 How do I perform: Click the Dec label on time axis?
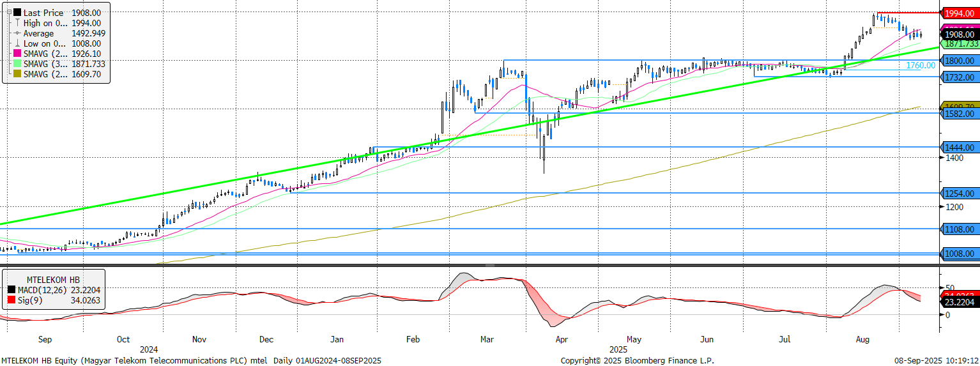click(266, 340)
